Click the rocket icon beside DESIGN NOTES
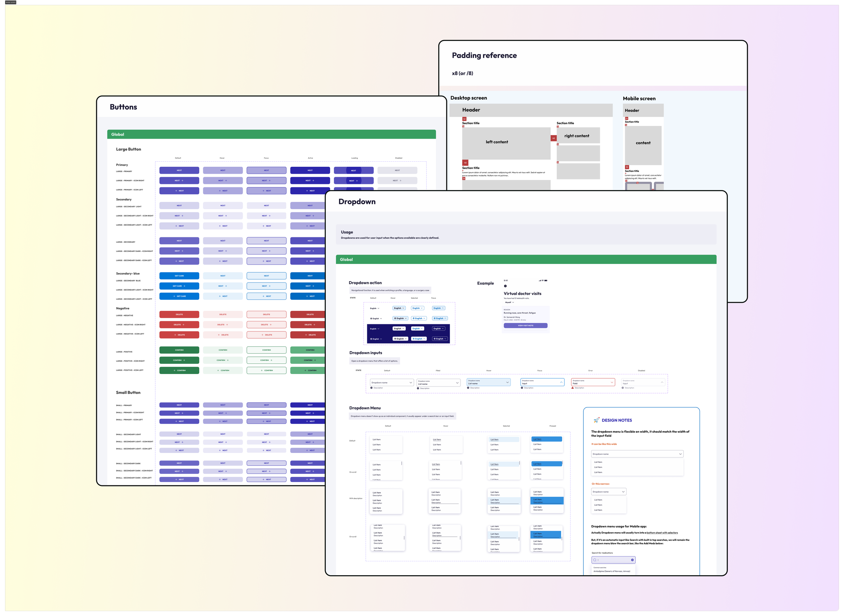This screenshot has height=616, width=844. (596, 420)
